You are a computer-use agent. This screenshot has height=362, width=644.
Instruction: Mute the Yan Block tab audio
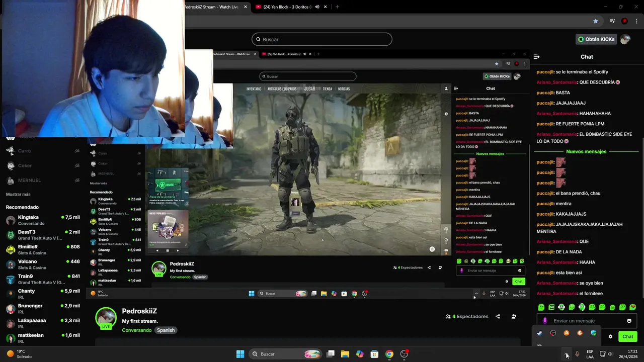[x=317, y=7]
